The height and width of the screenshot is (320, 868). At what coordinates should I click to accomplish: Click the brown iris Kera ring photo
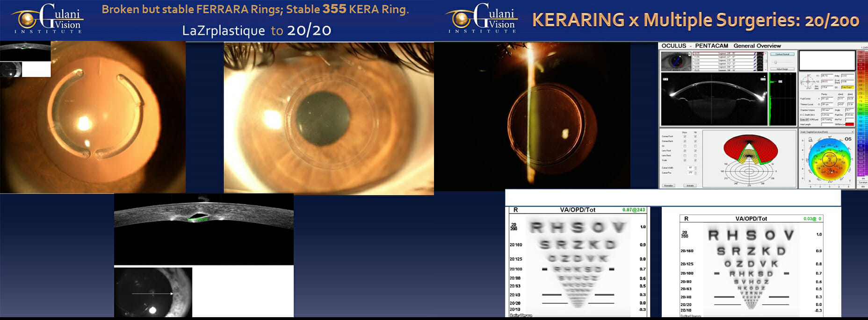tap(329, 118)
